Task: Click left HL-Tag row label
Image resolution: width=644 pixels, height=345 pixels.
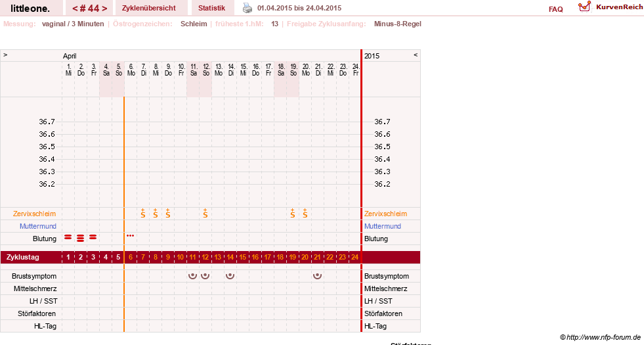Action: [x=45, y=326]
